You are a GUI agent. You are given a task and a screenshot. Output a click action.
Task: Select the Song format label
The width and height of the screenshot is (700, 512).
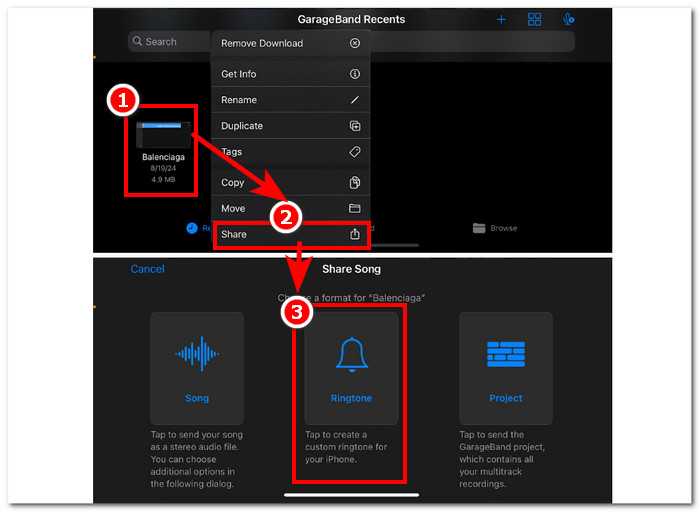pyautogui.click(x=197, y=398)
